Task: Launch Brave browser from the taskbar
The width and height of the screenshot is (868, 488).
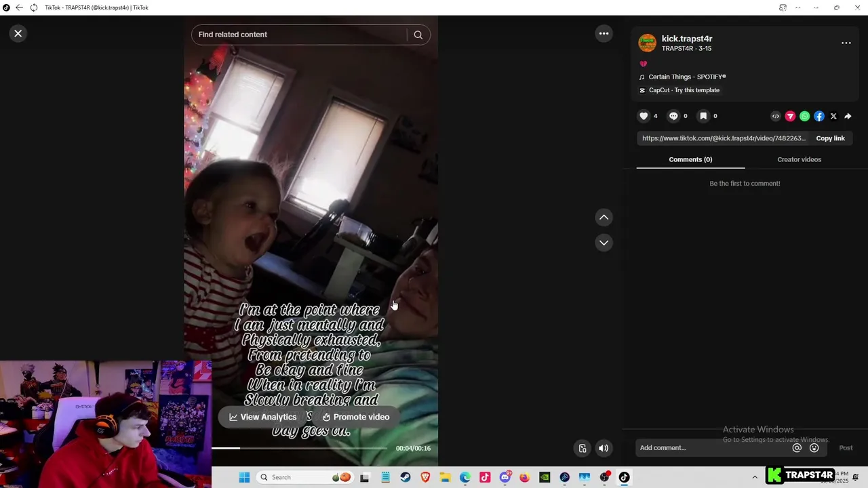Action: [425, 477]
